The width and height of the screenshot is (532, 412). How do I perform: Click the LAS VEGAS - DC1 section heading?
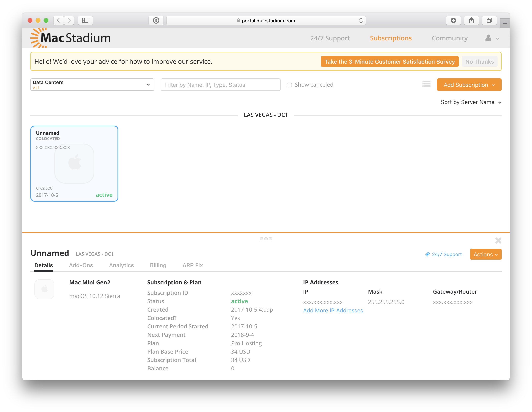(266, 115)
